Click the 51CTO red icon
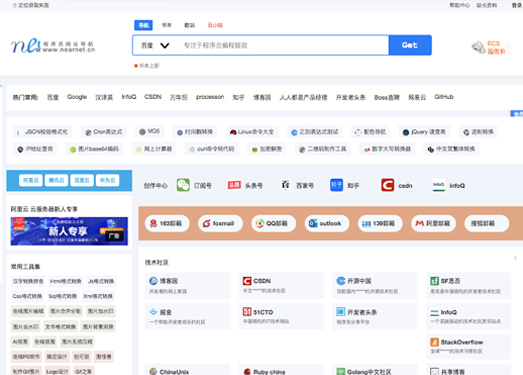 [x=247, y=312]
